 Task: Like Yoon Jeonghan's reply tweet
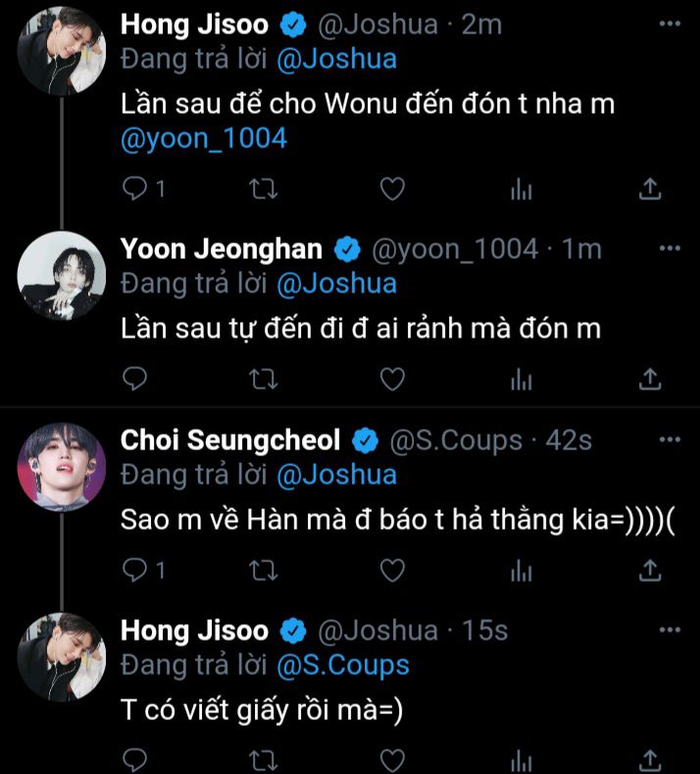tap(392, 379)
